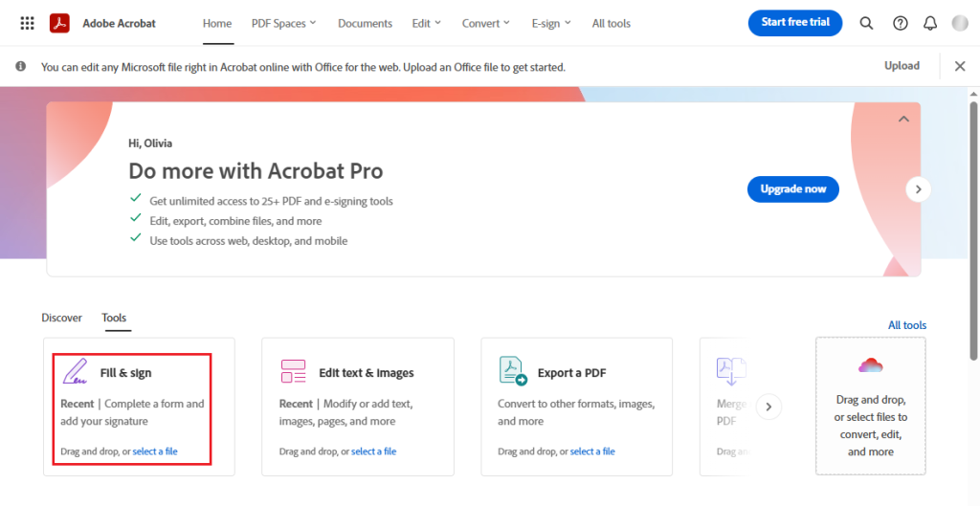Expand the E-sign dropdown menu
The height and width of the screenshot is (506, 980).
pyautogui.click(x=551, y=24)
